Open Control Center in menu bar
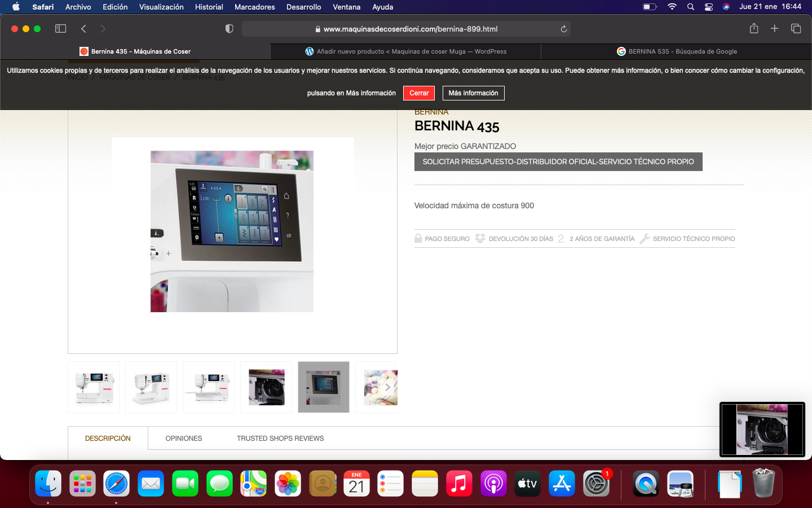 tap(709, 7)
